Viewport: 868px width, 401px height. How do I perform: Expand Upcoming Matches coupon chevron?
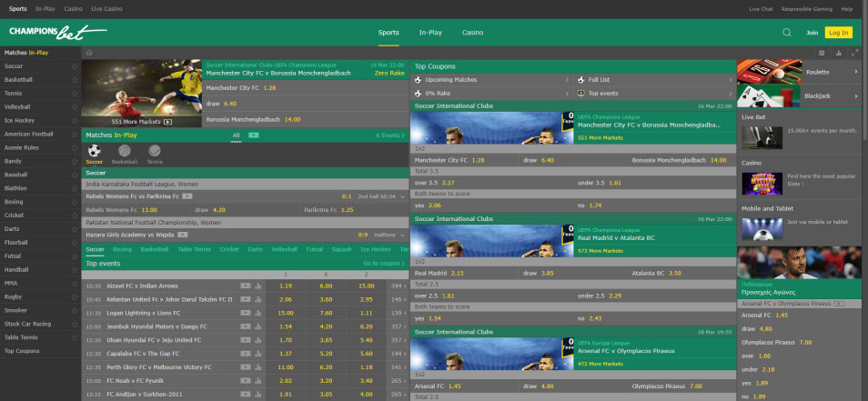(566, 80)
